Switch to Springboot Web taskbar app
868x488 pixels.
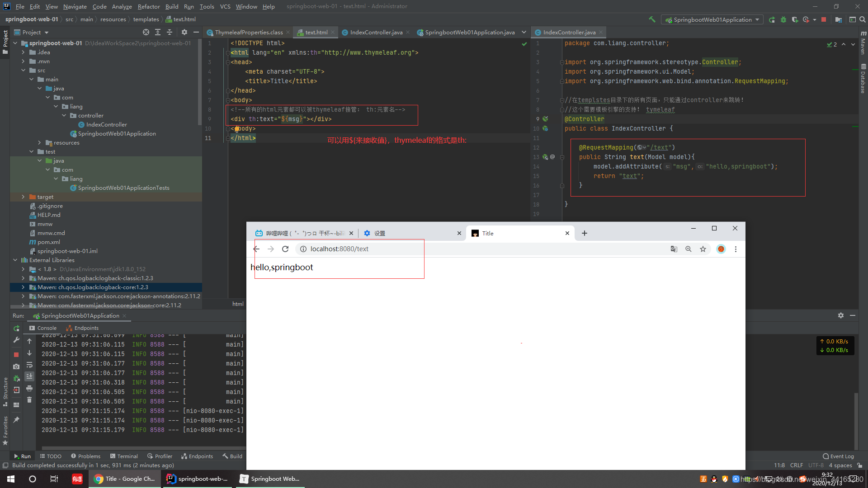point(270,479)
